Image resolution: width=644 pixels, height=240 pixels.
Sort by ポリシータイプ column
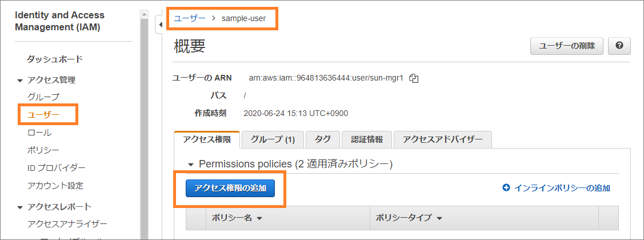tap(409, 218)
